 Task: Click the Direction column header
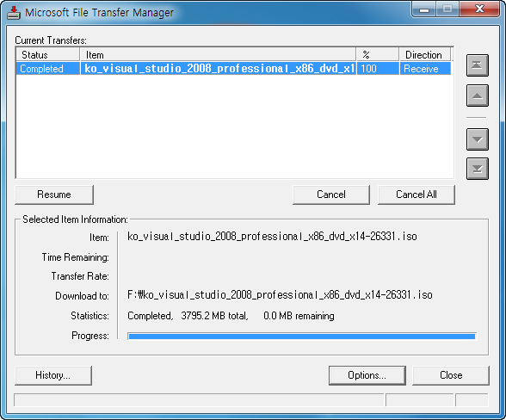click(x=425, y=54)
